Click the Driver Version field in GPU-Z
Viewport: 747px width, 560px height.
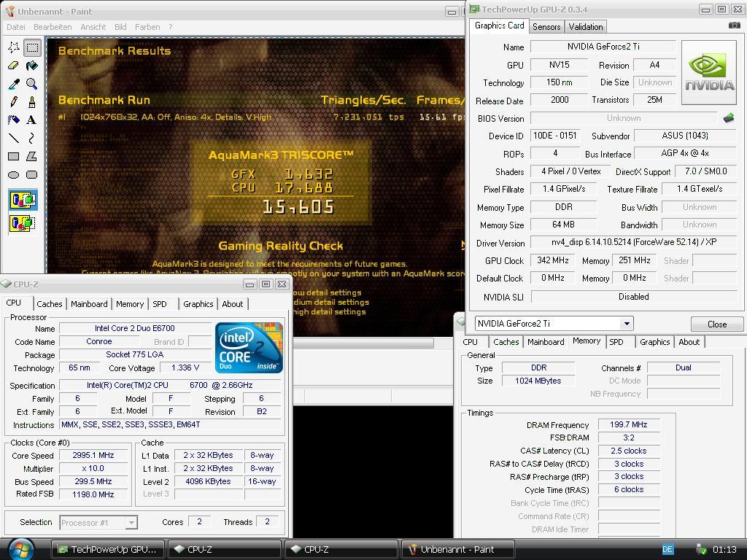tap(634, 242)
